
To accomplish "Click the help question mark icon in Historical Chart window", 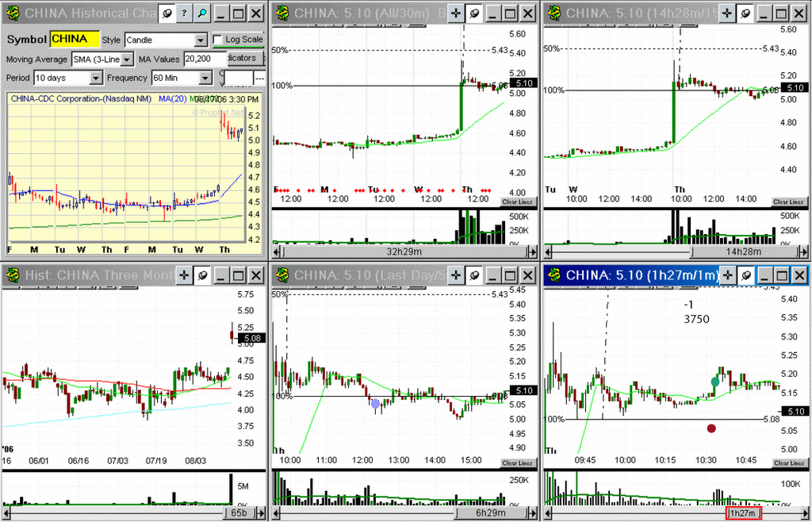I will coord(184,13).
